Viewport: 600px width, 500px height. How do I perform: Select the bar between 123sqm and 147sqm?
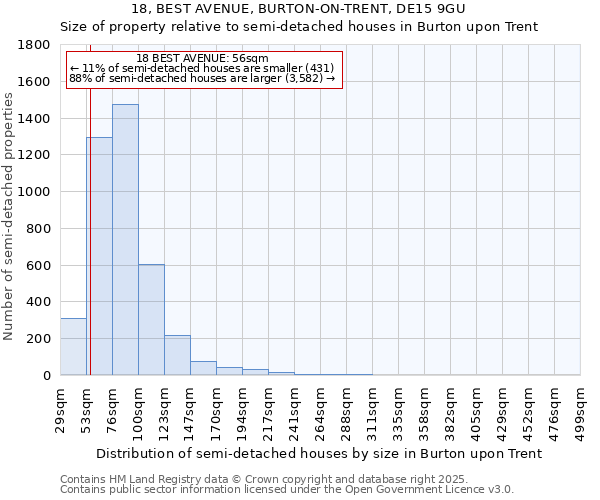coord(177,355)
